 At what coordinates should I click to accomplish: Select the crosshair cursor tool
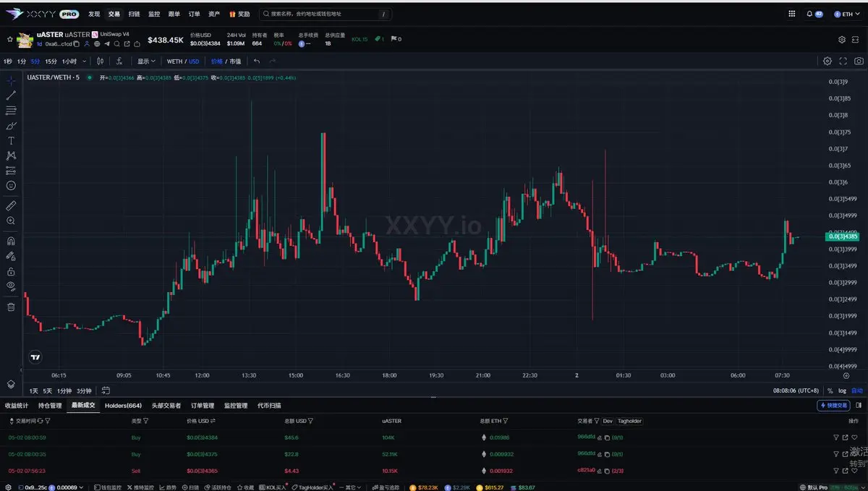pos(11,80)
